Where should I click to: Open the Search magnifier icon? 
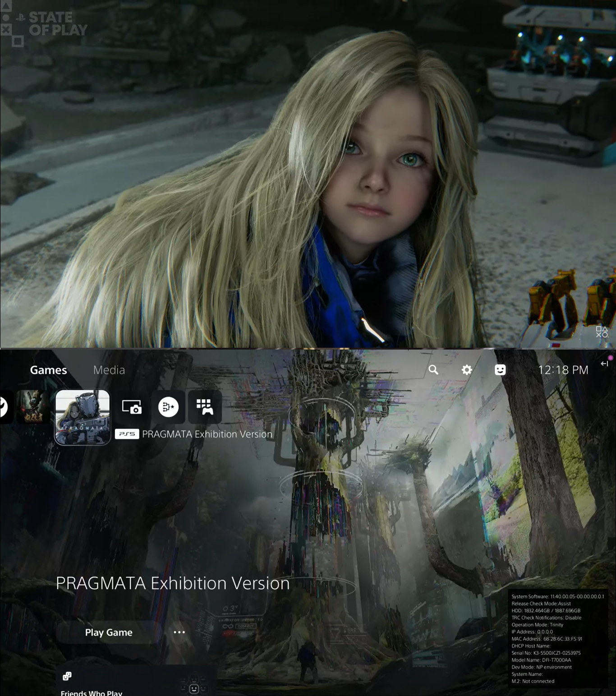pos(433,370)
